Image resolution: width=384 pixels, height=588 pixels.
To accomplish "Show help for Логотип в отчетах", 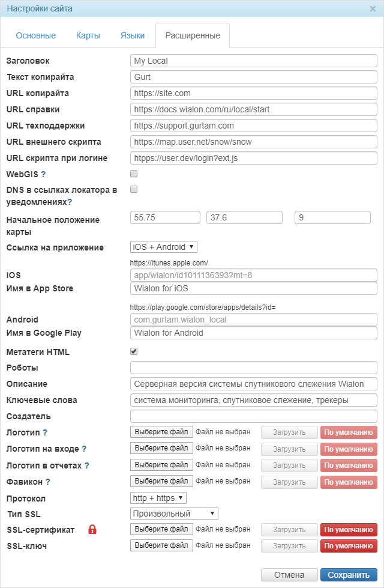I will pos(87,465).
